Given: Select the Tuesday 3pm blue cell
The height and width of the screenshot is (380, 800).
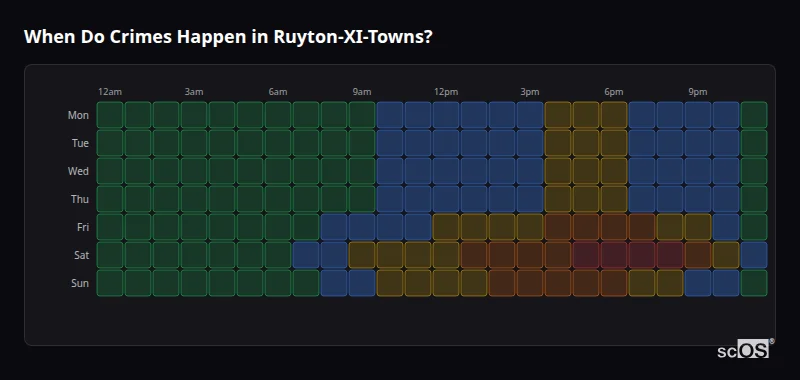Looking at the screenshot, I should [530, 143].
